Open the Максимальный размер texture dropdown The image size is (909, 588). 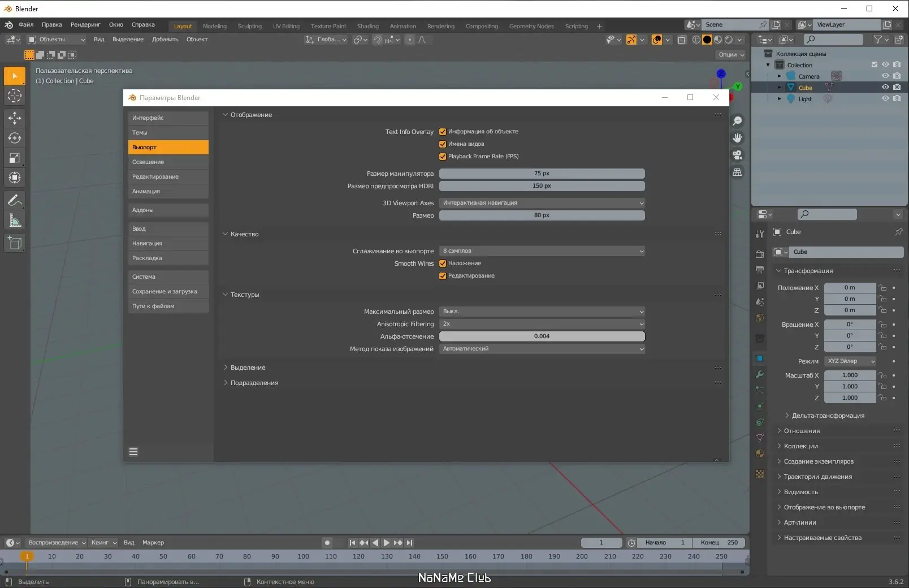pos(542,312)
